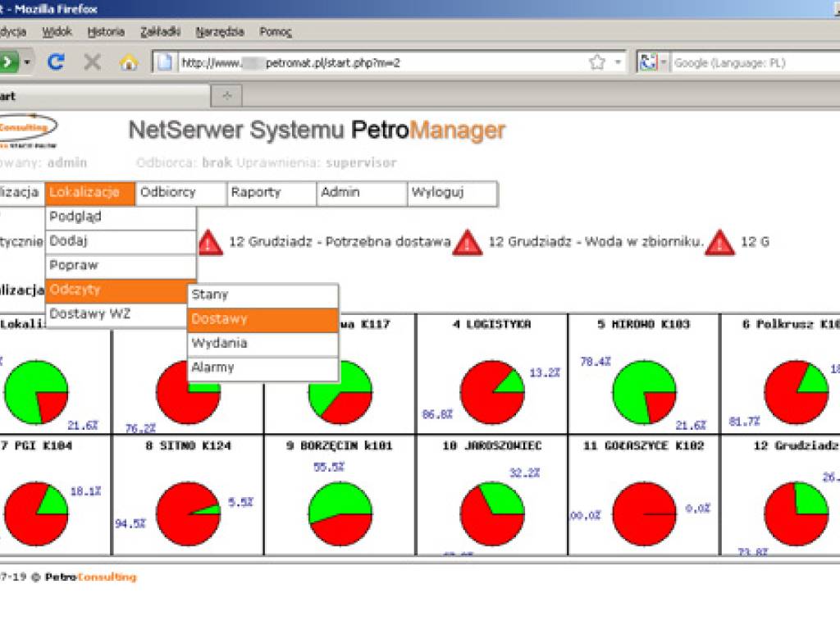The width and height of the screenshot is (840, 630).
Task: Choose Popraw from Lokalizacje dropdown
Action: tap(121, 266)
